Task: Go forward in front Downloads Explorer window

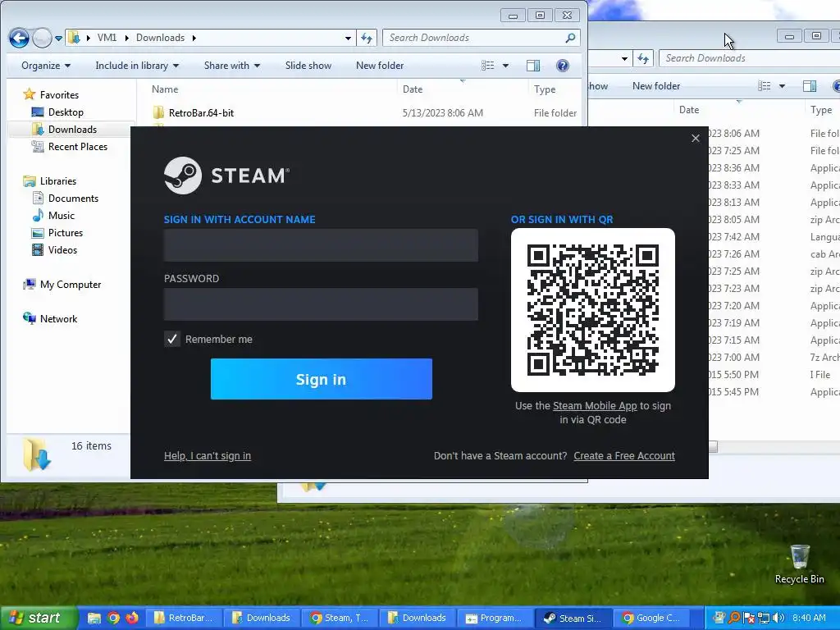Action: click(42, 38)
